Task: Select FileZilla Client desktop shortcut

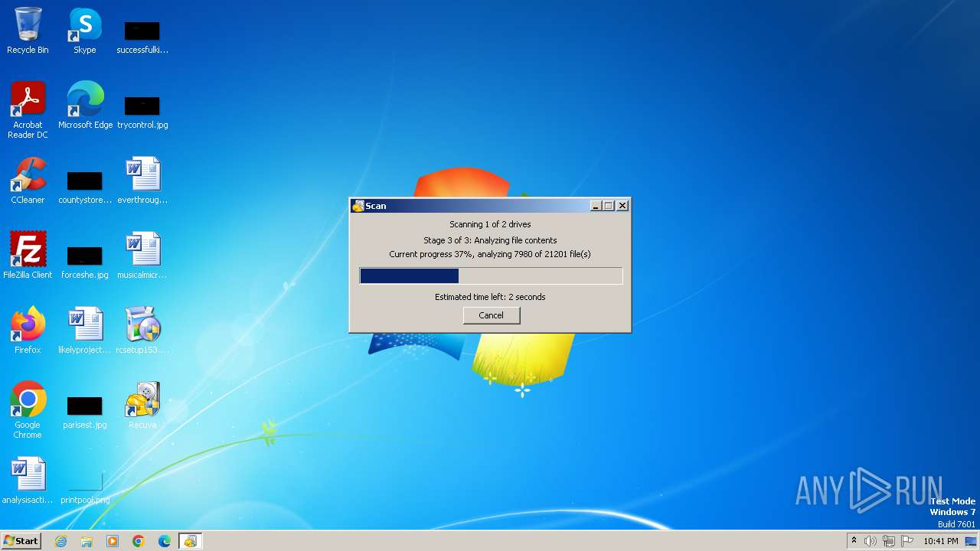Action: (28, 256)
